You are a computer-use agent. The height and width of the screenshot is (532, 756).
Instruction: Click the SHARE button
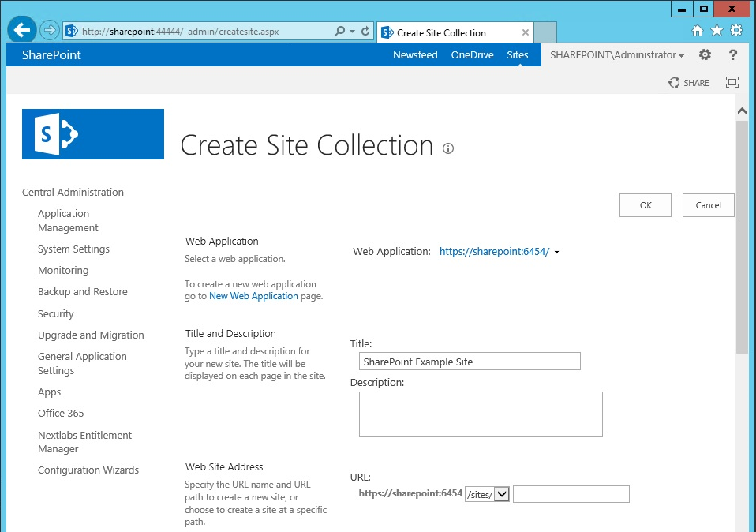(688, 83)
